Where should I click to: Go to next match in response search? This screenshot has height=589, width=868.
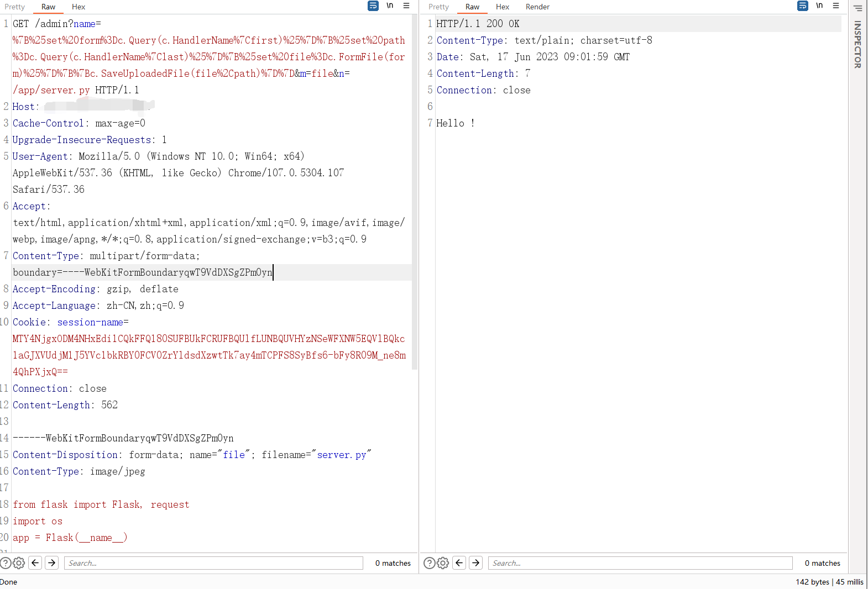(476, 563)
